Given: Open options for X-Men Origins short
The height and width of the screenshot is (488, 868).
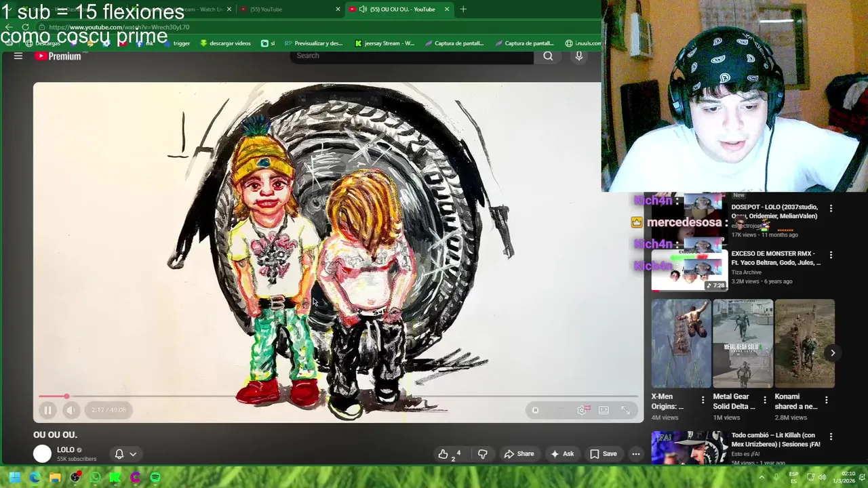Looking at the screenshot, I should click(x=703, y=400).
